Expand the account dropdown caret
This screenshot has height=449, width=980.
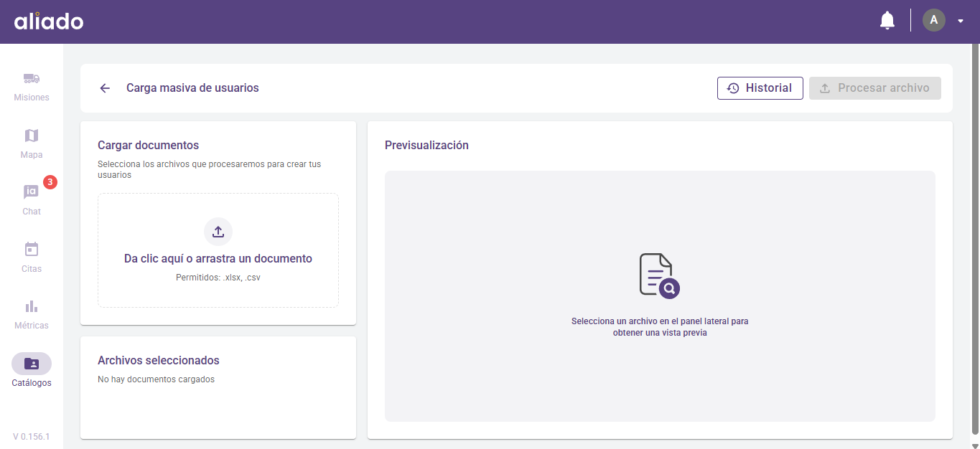click(x=961, y=21)
